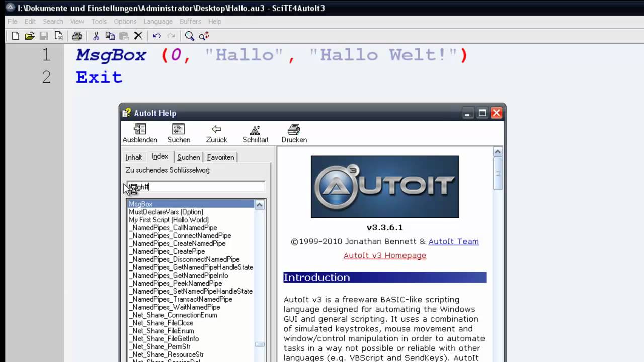Open the Language menu
This screenshot has height=362, width=644.
[x=158, y=22]
